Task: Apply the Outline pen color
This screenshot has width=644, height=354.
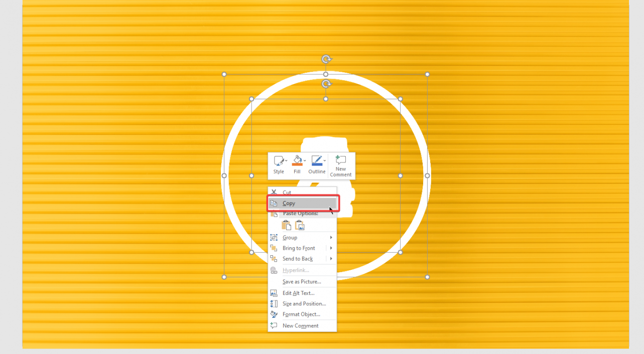Action: pyautogui.click(x=316, y=160)
